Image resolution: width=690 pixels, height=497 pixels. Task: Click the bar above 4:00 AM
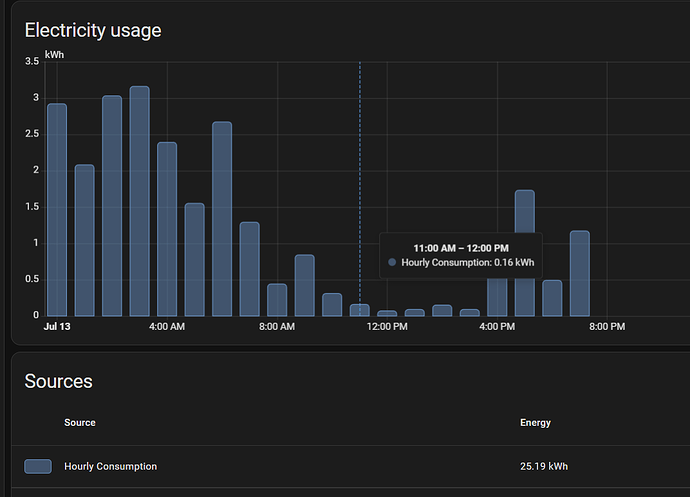(x=167, y=229)
